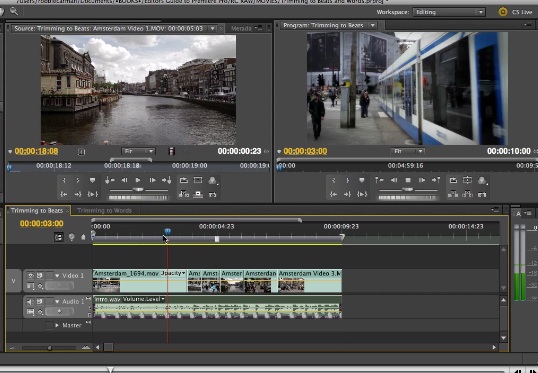The image size is (538, 373).
Task: Go to In point in Program monitor
Action: point(333,194)
